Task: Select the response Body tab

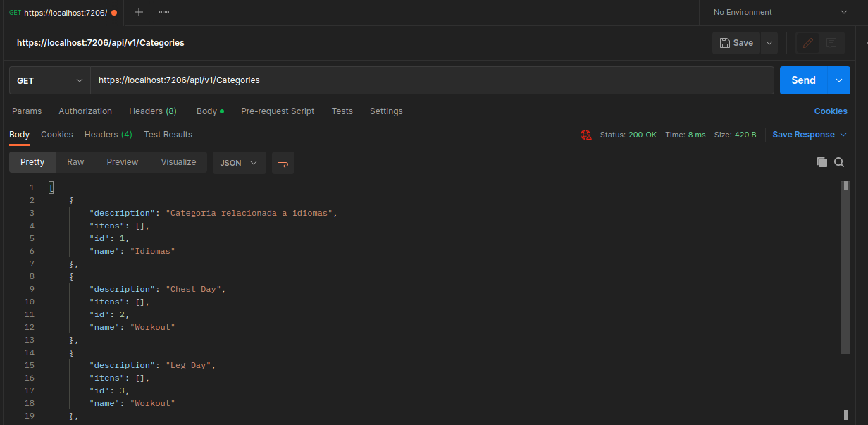Action: pyautogui.click(x=19, y=135)
